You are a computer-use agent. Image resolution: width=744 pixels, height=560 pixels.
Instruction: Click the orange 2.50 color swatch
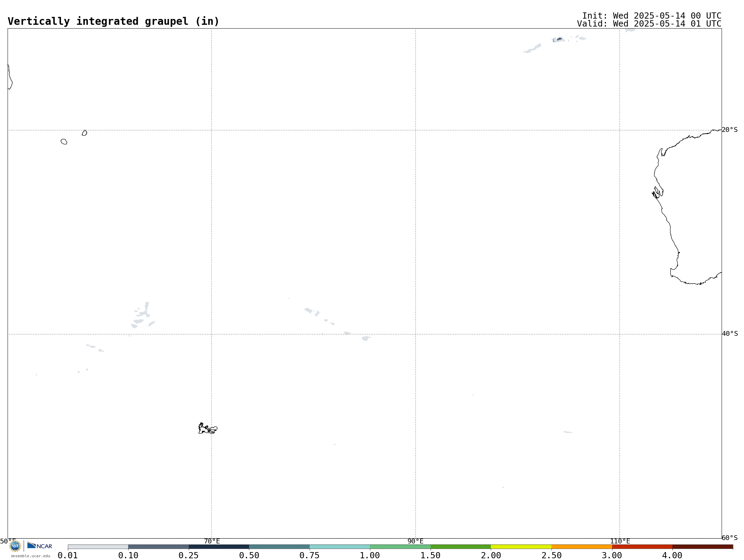pyautogui.click(x=582, y=547)
